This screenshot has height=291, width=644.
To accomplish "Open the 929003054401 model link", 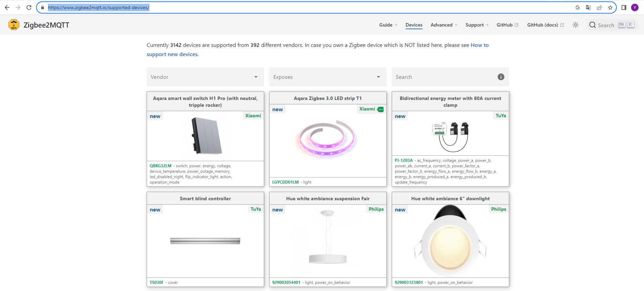I will [286, 283].
